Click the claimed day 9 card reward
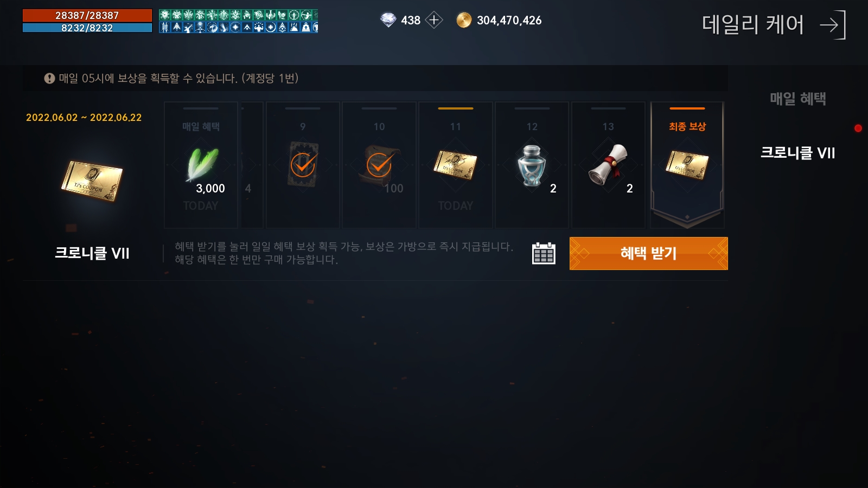 (303, 165)
